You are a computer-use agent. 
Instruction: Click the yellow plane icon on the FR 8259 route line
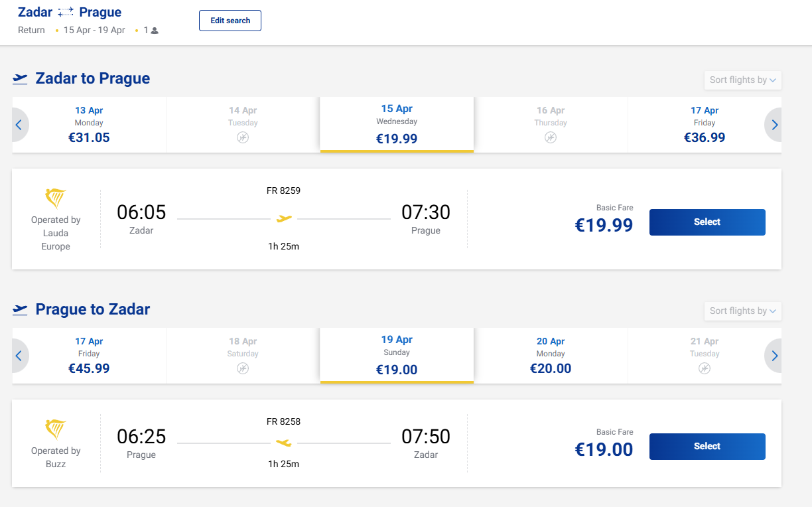pos(284,218)
